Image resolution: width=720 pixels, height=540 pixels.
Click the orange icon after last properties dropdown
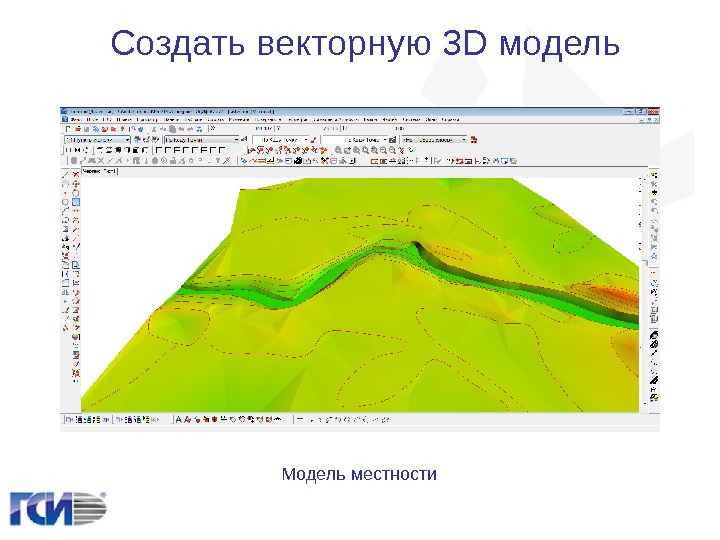(474, 140)
